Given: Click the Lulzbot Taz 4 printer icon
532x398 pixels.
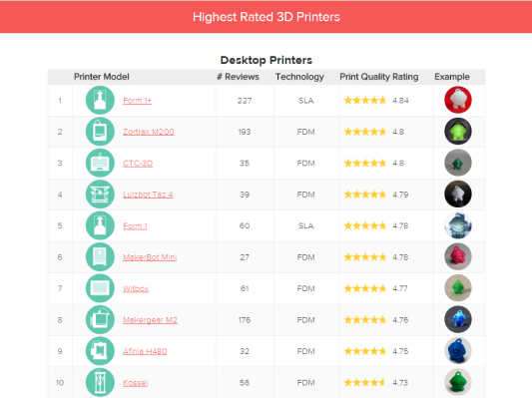Looking at the screenshot, I should point(100,195).
